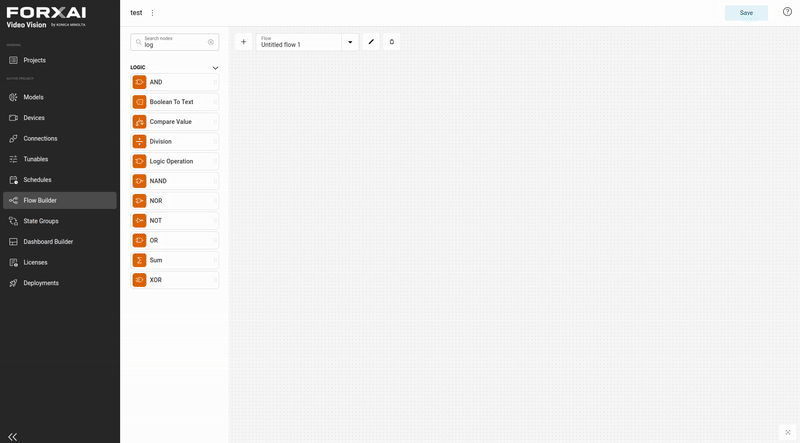Image resolution: width=800 pixels, height=443 pixels.
Task: Click the add new flow plus icon
Action: [243, 42]
